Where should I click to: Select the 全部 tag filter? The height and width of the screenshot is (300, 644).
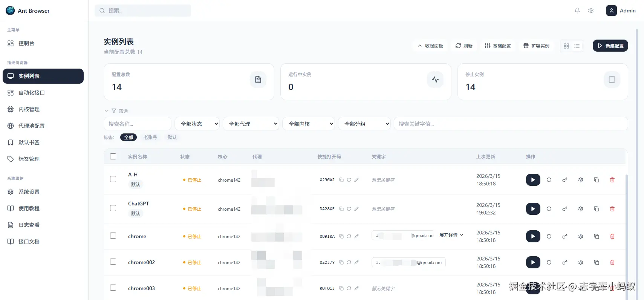click(x=128, y=138)
